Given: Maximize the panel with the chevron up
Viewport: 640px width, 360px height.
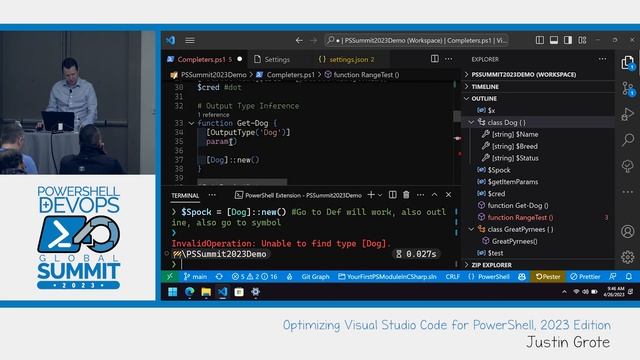Looking at the screenshot, I should pyautogui.click(x=434, y=195).
